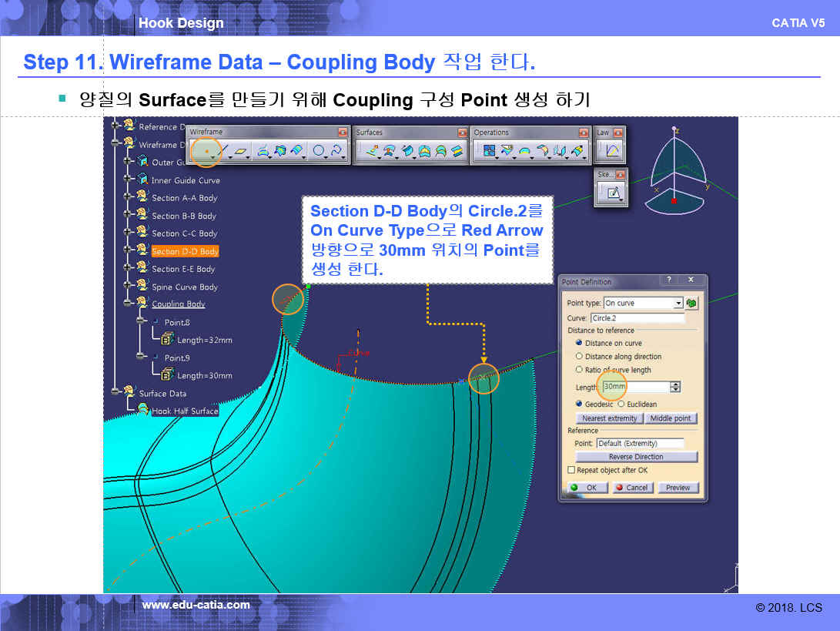This screenshot has width=840, height=631.
Task: Expand the Section A-A Body node
Action: tap(128, 197)
